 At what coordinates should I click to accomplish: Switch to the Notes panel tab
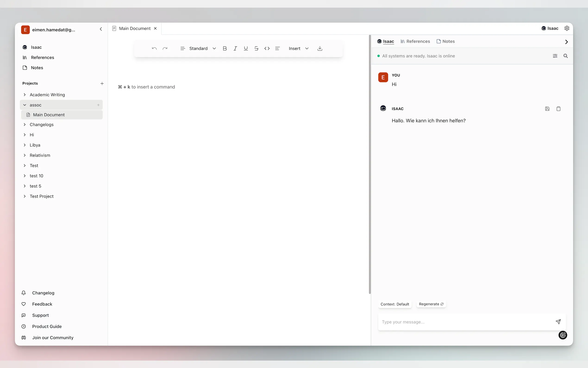(446, 41)
